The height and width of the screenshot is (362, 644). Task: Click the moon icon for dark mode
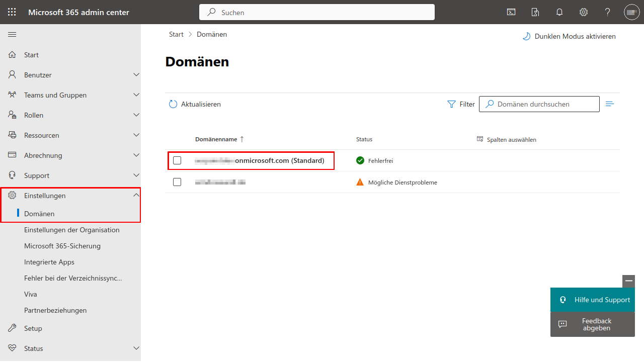(x=526, y=36)
